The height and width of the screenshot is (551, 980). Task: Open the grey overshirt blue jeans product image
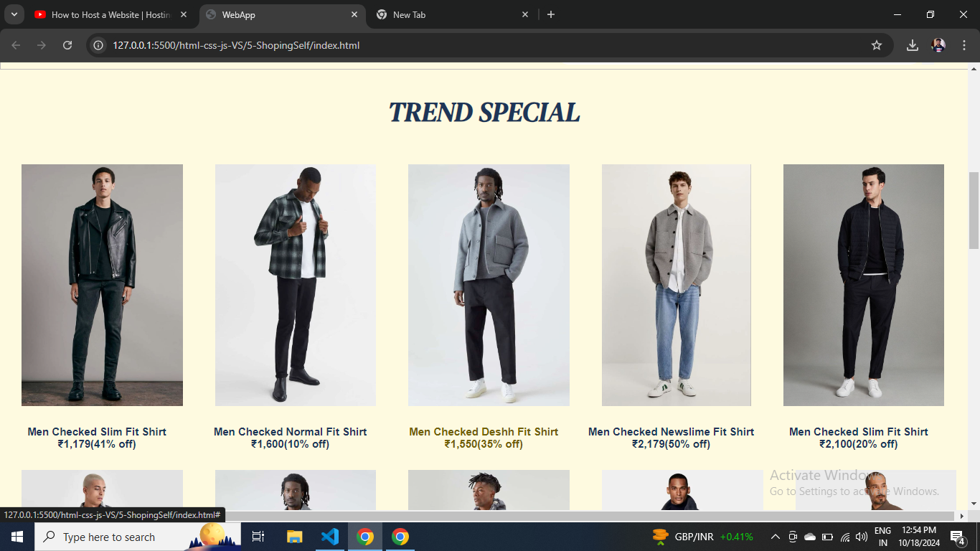click(x=677, y=285)
